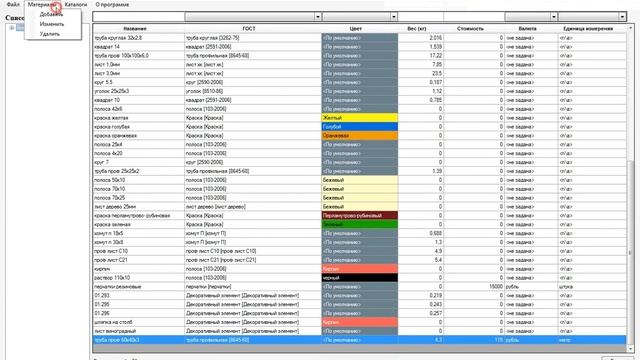
Task: Click the table scrollbar's up arrow
Action: coord(631,28)
